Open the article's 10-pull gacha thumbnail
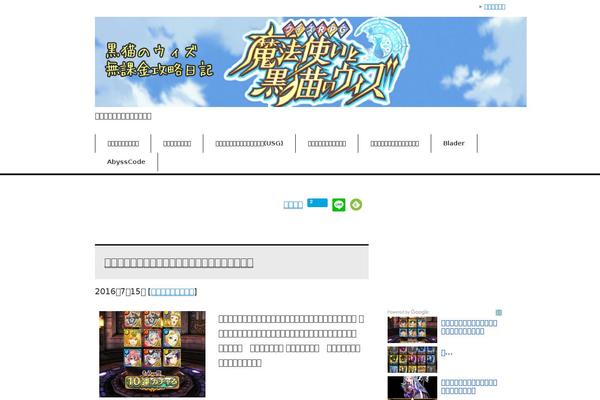Screen dimensions: 600x400 tap(152, 354)
